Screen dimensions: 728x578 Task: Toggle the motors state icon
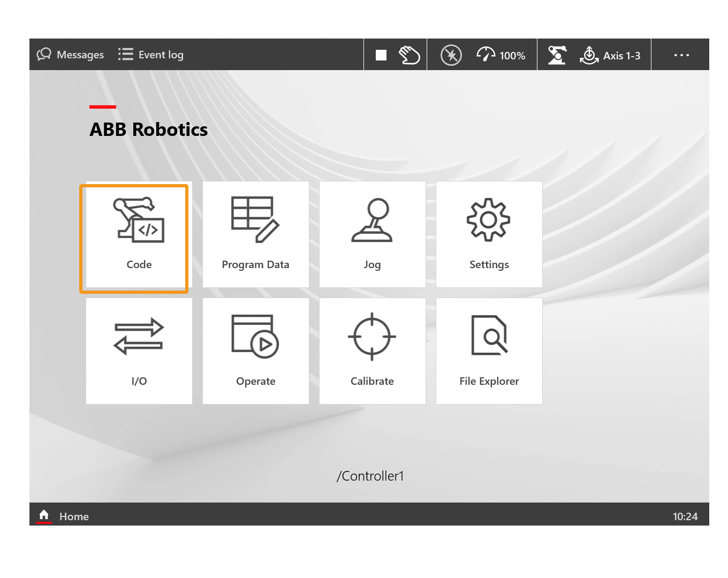[x=451, y=55]
